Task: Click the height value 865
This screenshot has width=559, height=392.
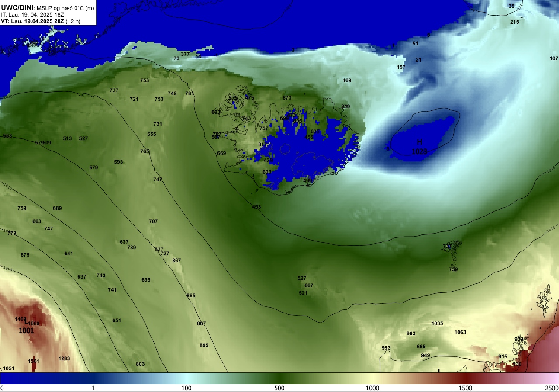Action: [x=191, y=296]
